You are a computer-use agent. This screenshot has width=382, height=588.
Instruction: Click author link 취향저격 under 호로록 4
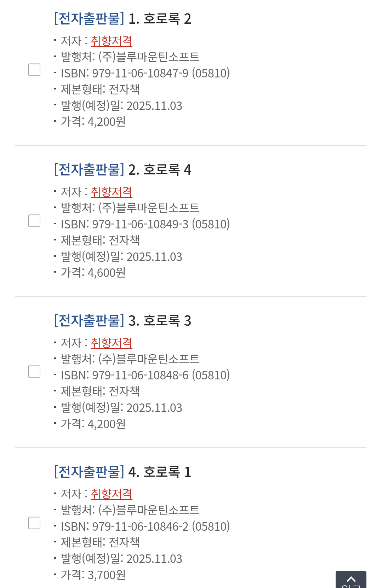tap(112, 192)
